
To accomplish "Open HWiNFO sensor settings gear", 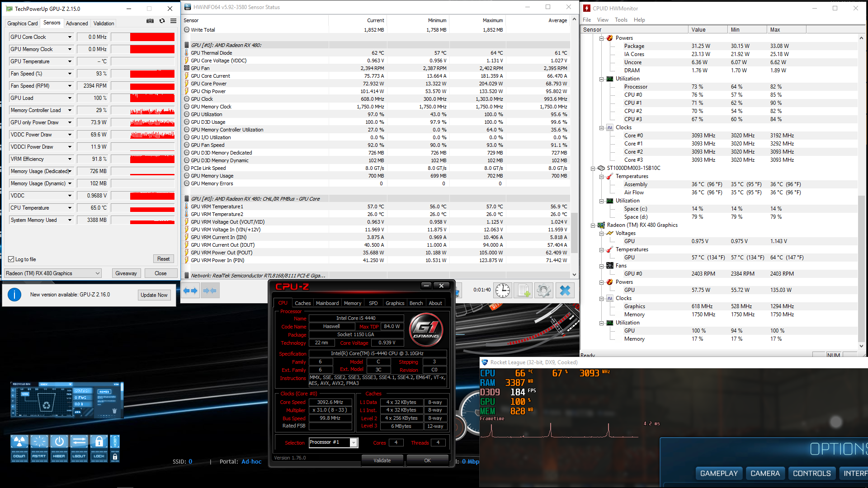I will coord(544,290).
